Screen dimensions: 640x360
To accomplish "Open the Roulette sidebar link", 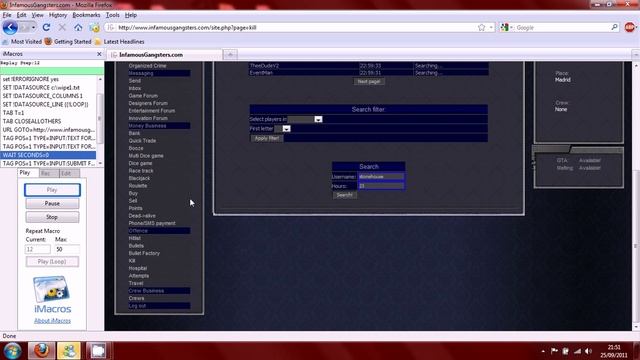I will [138, 186].
